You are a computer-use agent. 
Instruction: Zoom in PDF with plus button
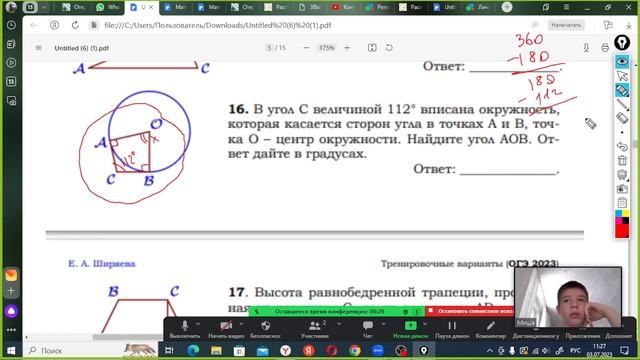pos(347,48)
